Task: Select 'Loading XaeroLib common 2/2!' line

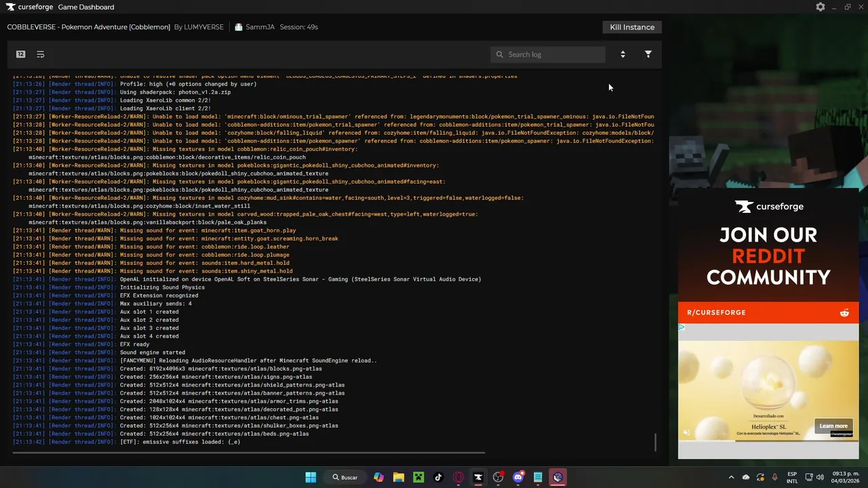Action: 112,100
